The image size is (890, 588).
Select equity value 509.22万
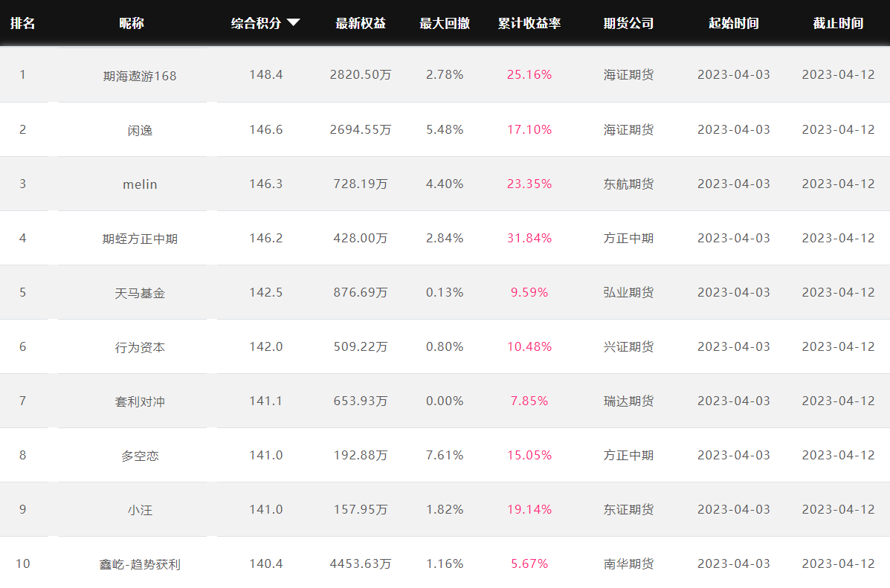pos(361,347)
